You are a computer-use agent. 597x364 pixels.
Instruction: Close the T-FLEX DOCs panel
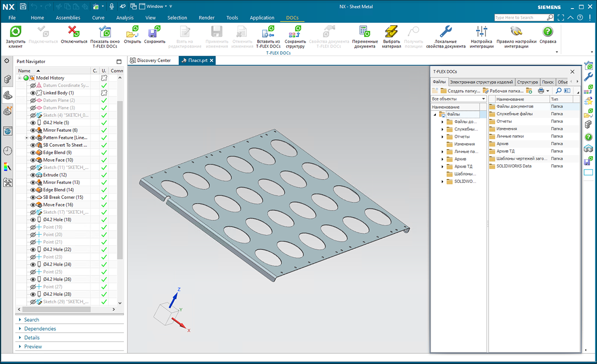pyautogui.click(x=572, y=72)
